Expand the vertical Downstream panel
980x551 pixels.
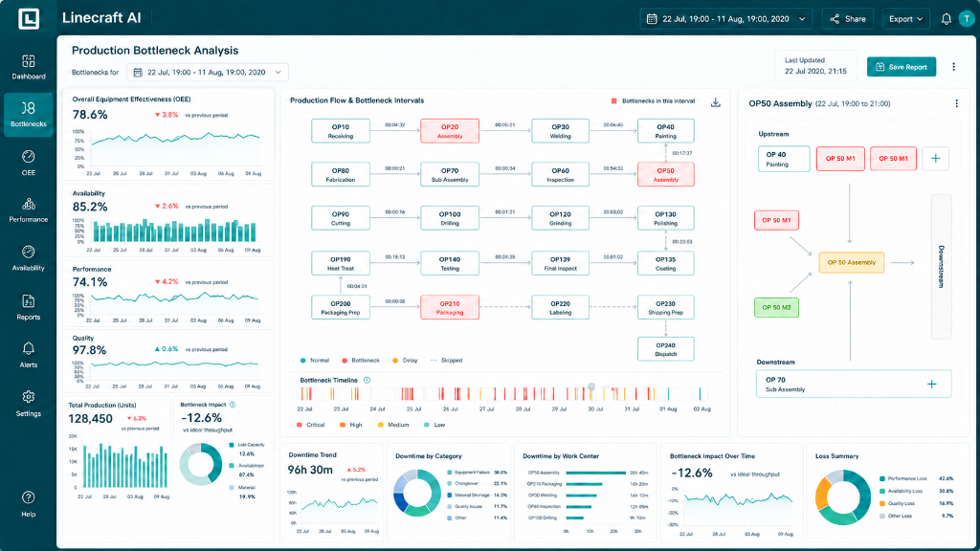coord(942,267)
